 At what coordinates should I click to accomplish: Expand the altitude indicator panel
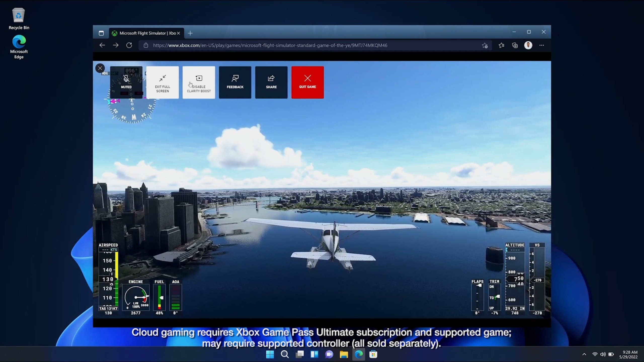[x=514, y=245]
